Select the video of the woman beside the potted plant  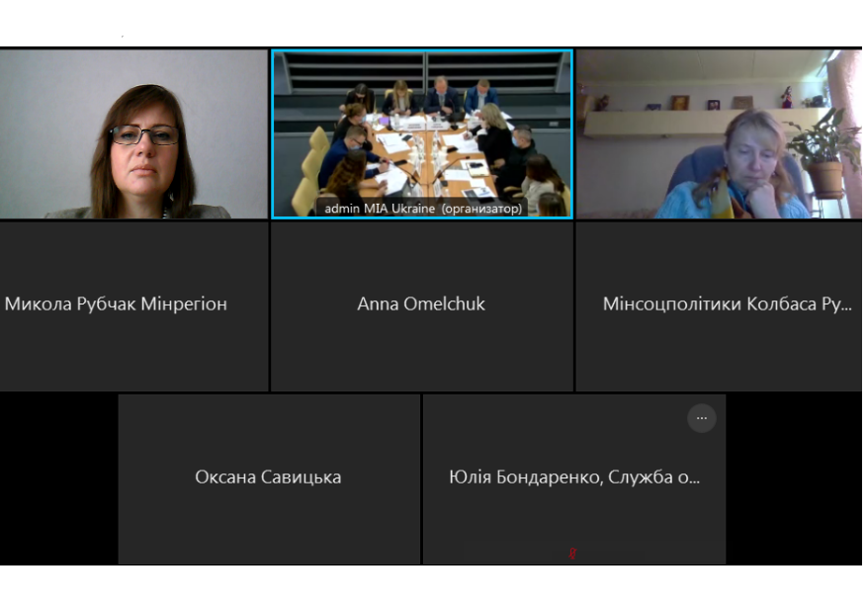(719, 133)
